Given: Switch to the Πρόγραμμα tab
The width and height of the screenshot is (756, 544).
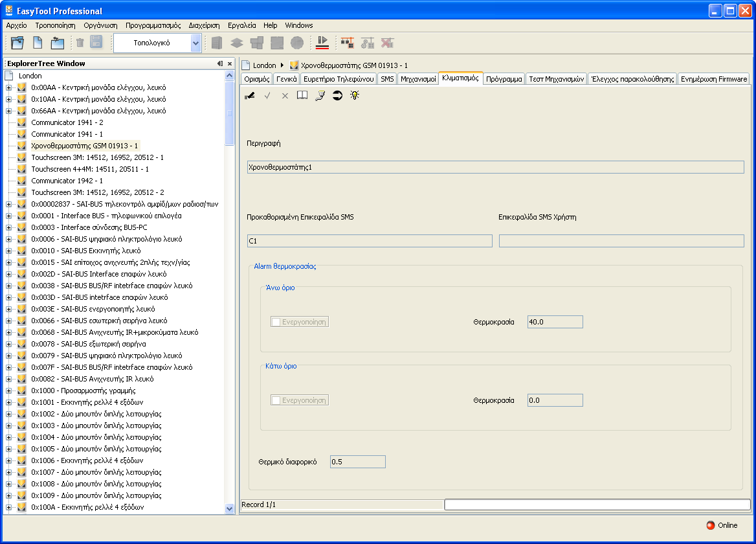Looking at the screenshot, I should point(504,79).
